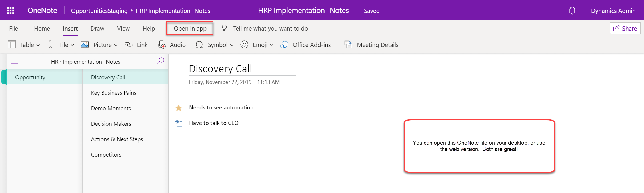Click the tag icon beside Have to talk to CEO
The width and height of the screenshot is (644, 193).
tap(179, 123)
